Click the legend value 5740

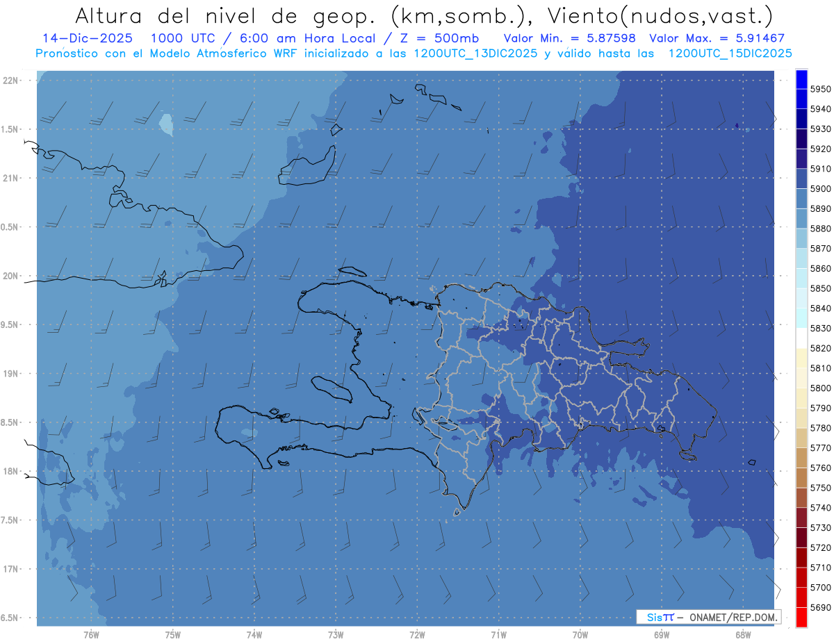tap(821, 508)
